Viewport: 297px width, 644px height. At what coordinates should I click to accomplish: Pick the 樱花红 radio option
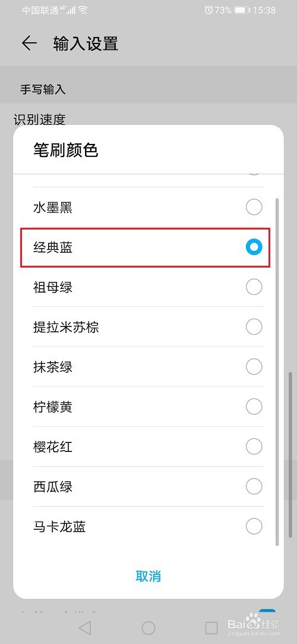point(254,447)
